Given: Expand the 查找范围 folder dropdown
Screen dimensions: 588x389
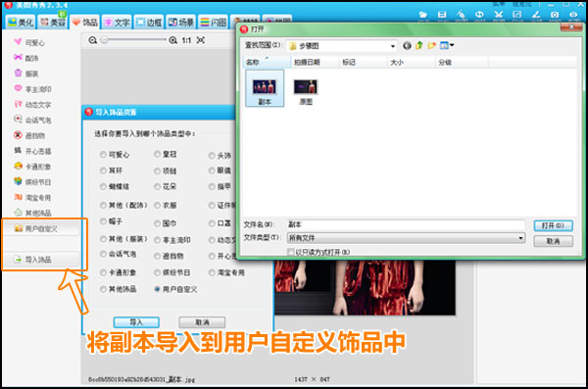Looking at the screenshot, I should [393, 46].
